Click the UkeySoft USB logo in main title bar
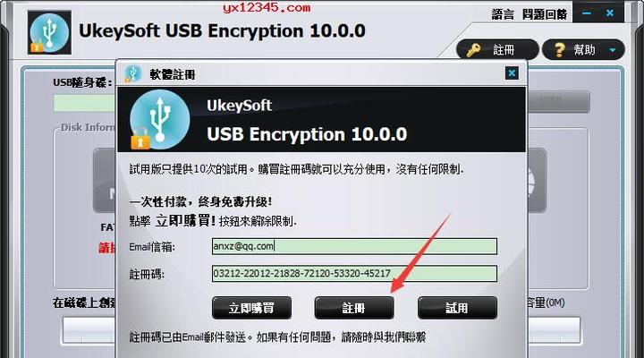The image size is (644, 358). pos(49,32)
